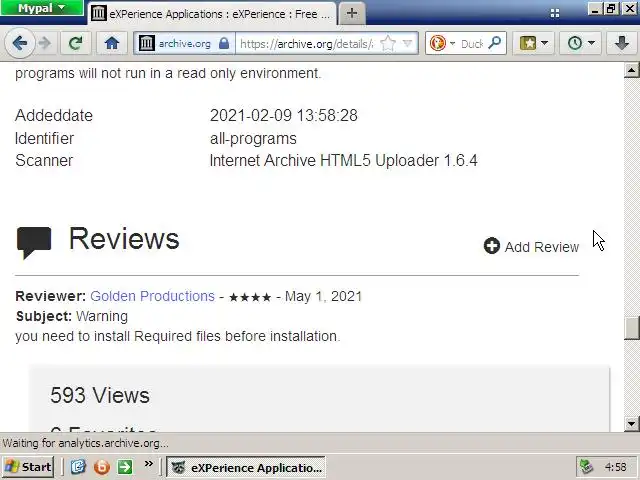Click the Reviews speech bubble icon
The height and width of the screenshot is (480, 640).
(34, 242)
